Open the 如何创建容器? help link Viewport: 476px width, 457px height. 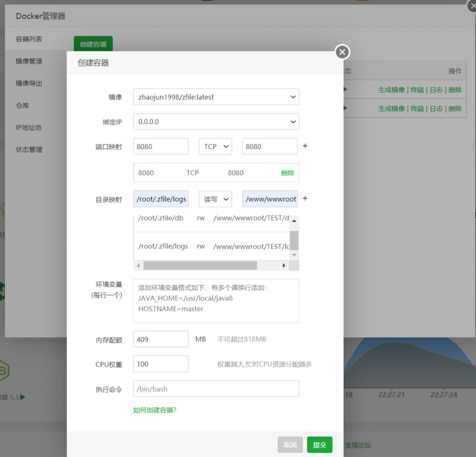coord(155,410)
